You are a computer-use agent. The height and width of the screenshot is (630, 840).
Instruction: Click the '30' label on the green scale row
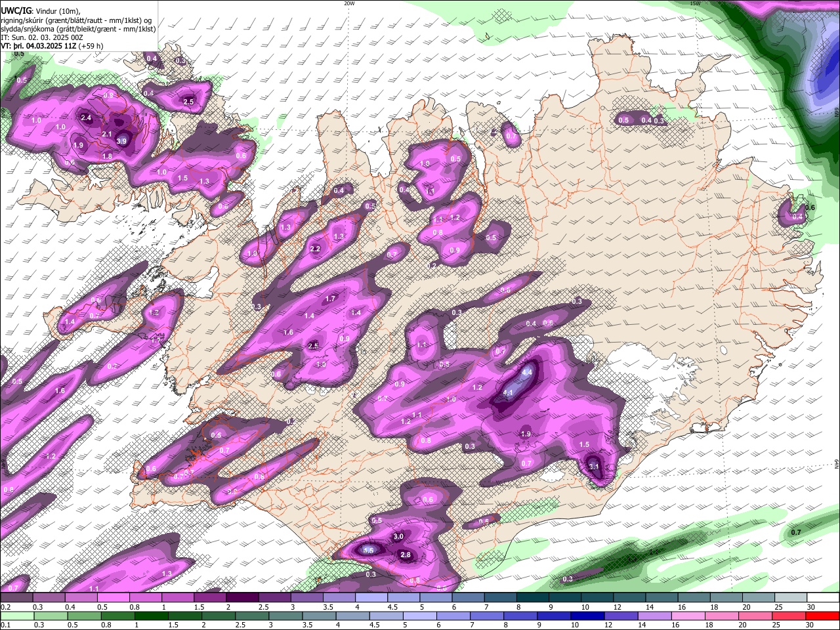click(811, 625)
